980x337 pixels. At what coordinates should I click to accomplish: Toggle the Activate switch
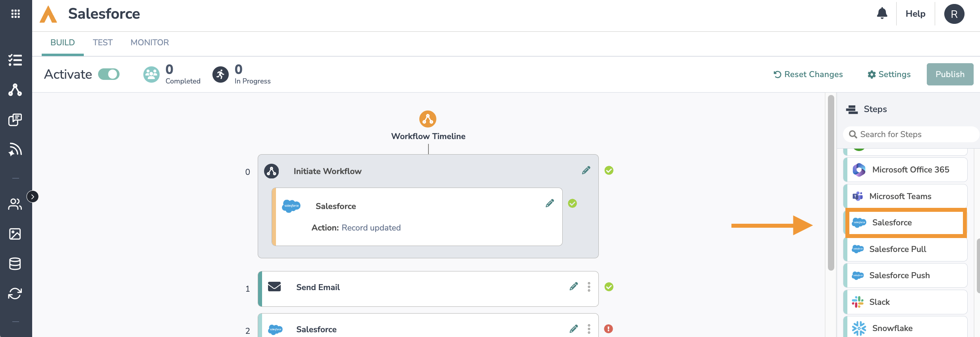[x=109, y=74]
